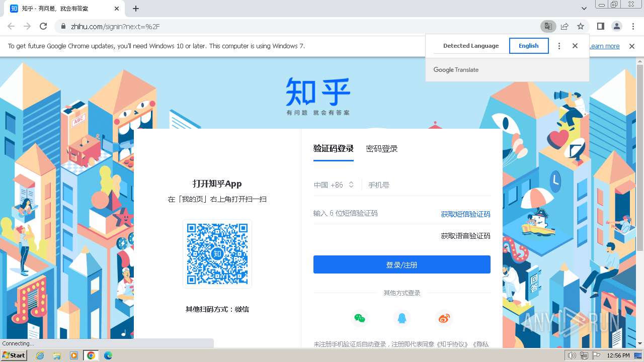This screenshot has height=362, width=644.
Task: Open the Chrome profile avatar icon
Action: 616,26
